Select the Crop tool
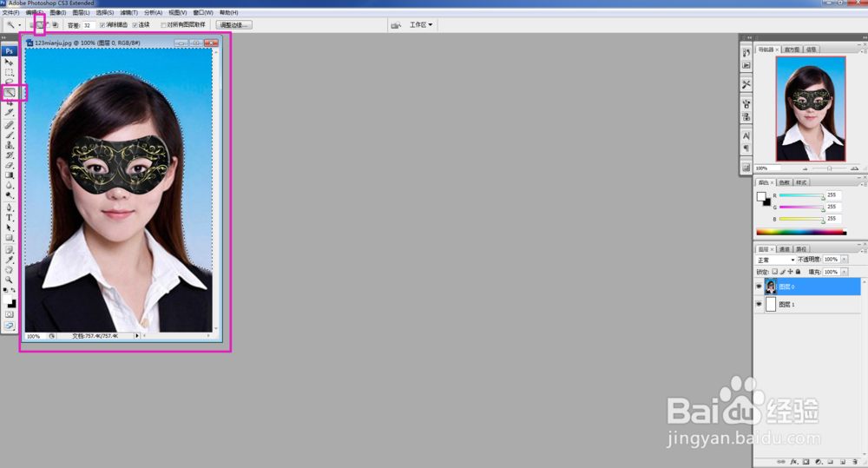The image size is (868, 468). (x=9, y=102)
